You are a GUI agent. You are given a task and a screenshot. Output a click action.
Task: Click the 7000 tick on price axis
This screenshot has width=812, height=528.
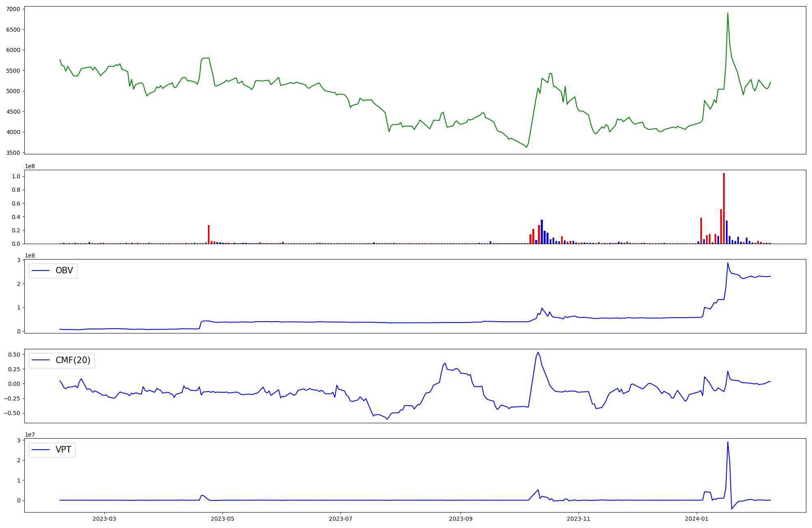[x=13, y=9]
